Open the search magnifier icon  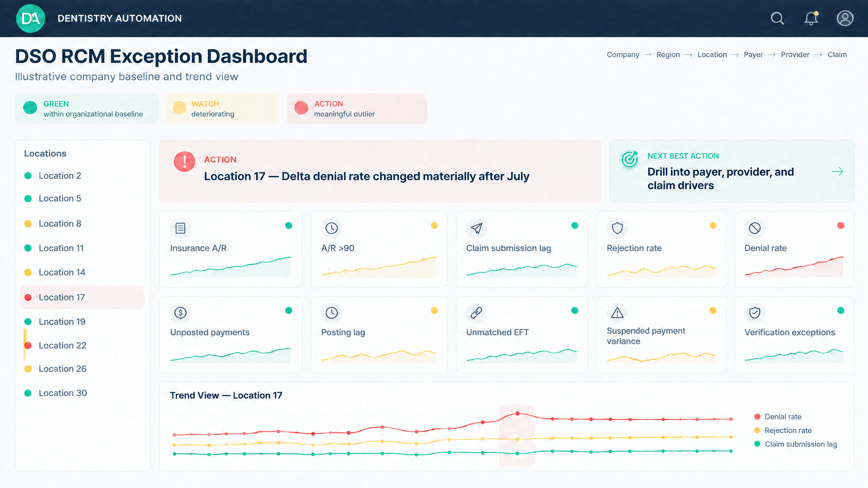777,18
